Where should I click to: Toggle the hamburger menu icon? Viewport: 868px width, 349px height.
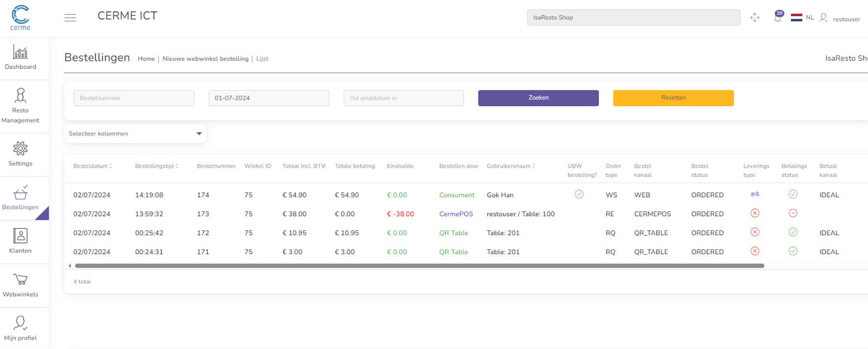pos(70,18)
